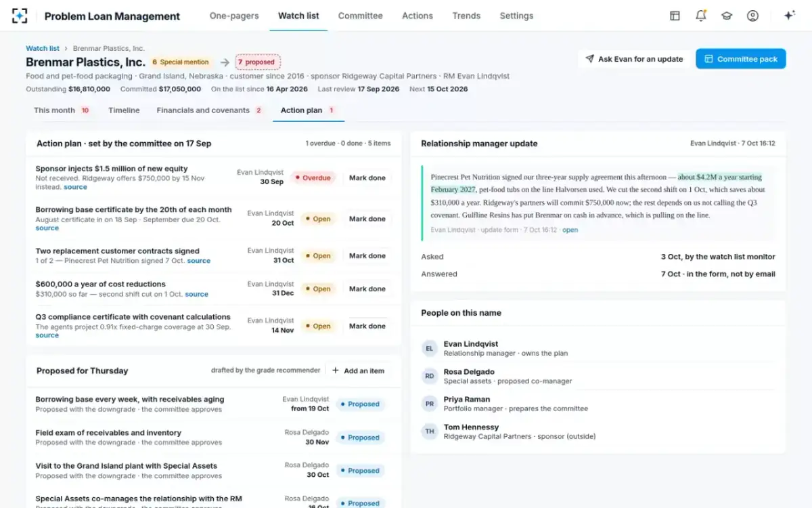Open the Committee pack

tap(741, 59)
